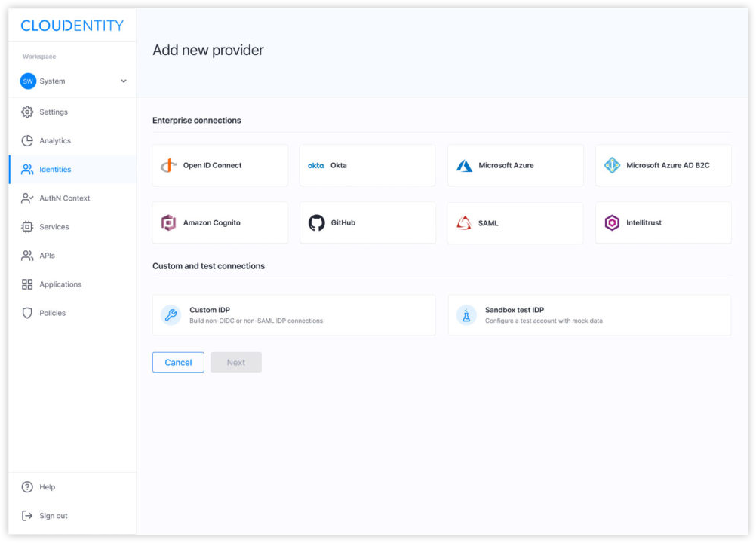Click the Help question mark icon
756x543 pixels.
click(27, 487)
